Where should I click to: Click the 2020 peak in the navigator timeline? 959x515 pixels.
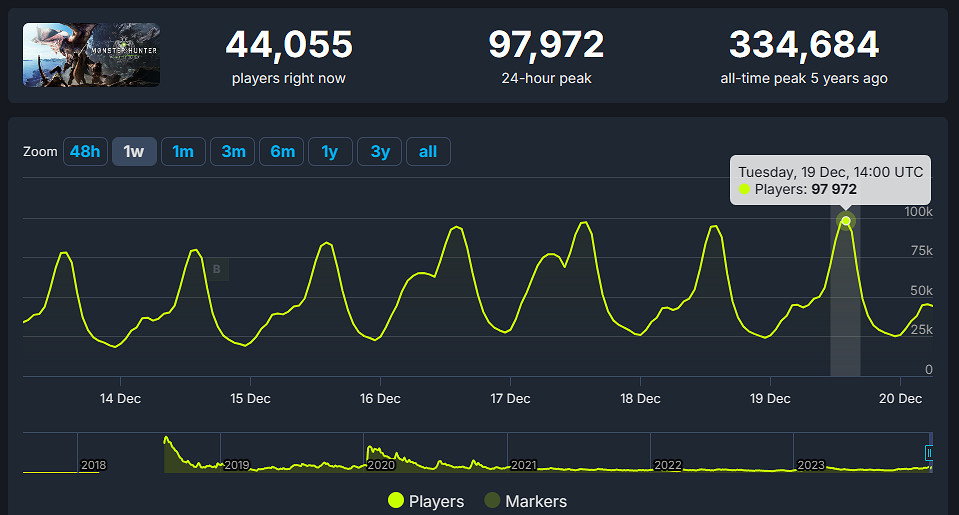point(371,450)
